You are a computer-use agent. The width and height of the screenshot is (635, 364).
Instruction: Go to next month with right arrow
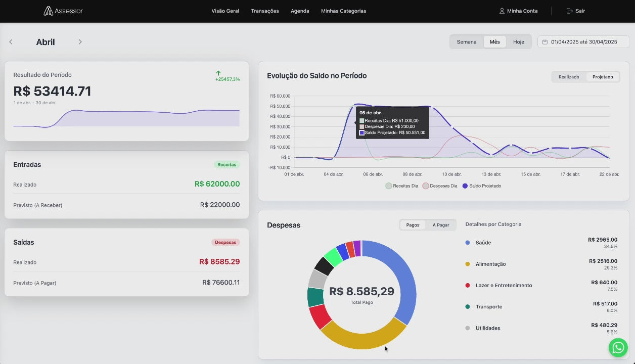80,42
